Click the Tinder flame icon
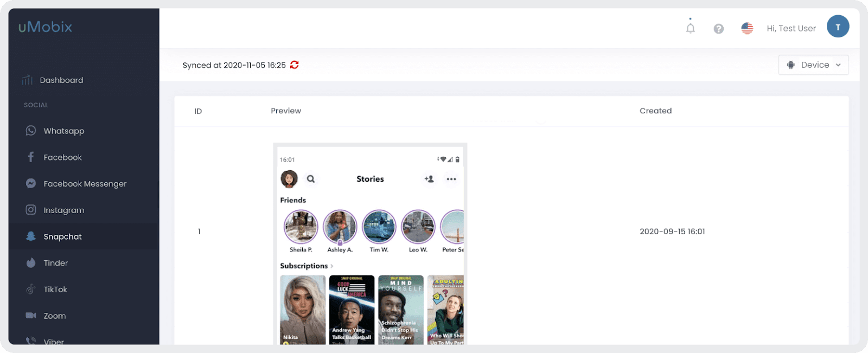 click(31, 263)
